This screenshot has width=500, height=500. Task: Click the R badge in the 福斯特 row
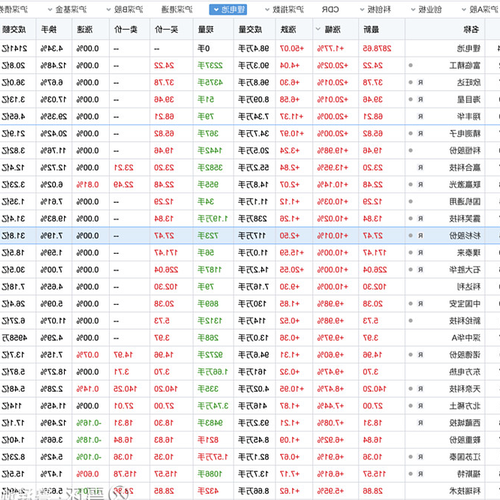point(420,474)
